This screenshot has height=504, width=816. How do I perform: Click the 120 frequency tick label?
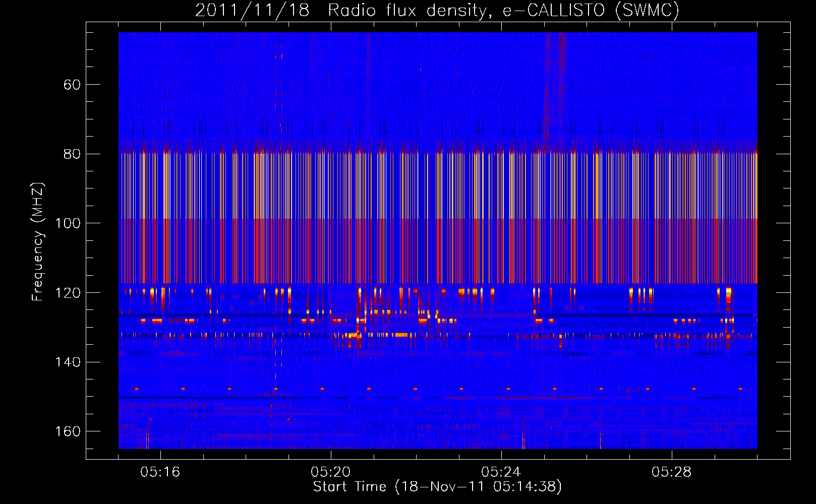[68, 293]
